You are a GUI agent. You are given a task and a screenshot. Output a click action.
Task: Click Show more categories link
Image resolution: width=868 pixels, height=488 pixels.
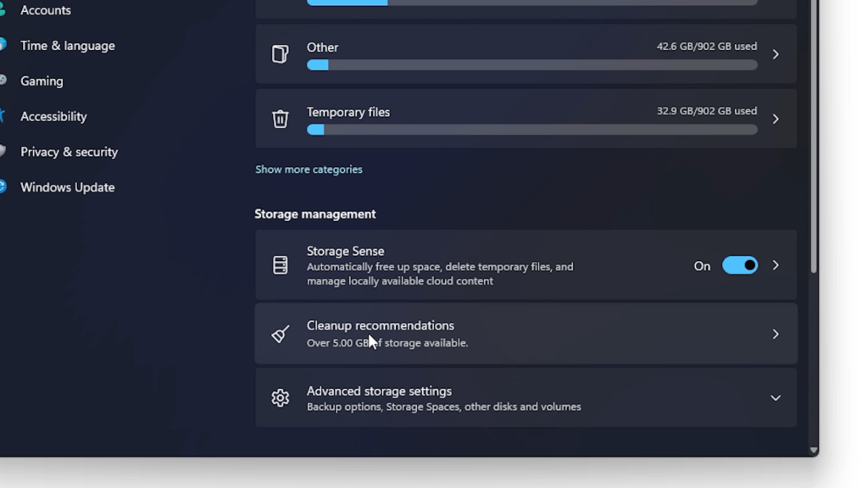click(309, 169)
